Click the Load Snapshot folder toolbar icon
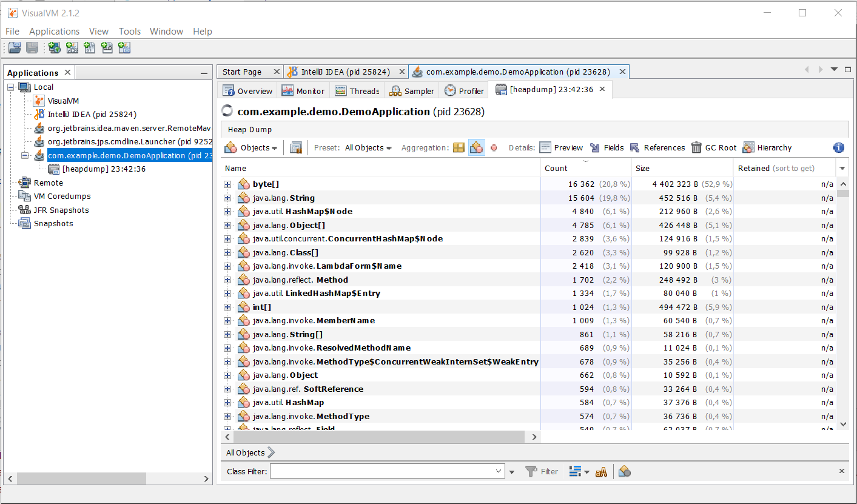This screenshot has height=504, width=857. click(13, 47)
